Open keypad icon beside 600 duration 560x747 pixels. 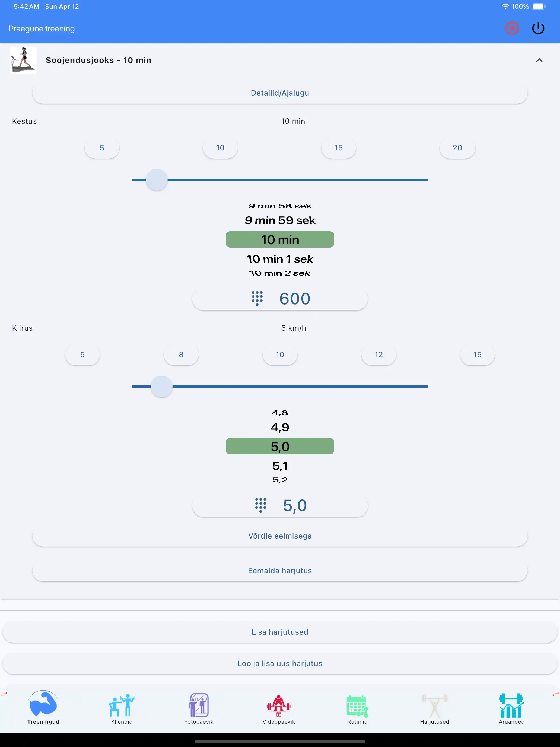(257, 299)
